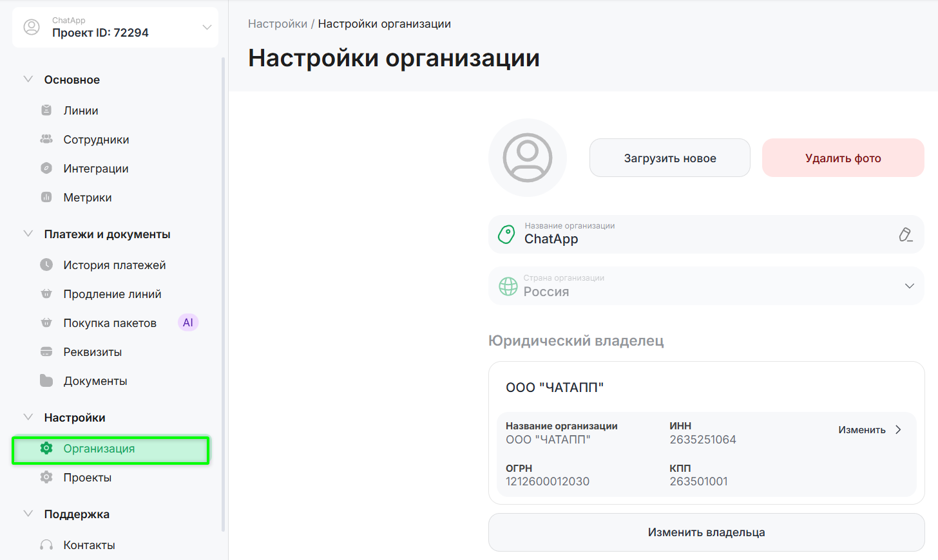The height and width of the screenshot is (560, 938).
Task: Open Покупка пакетов in sidebar
Action: click(110, 323)
